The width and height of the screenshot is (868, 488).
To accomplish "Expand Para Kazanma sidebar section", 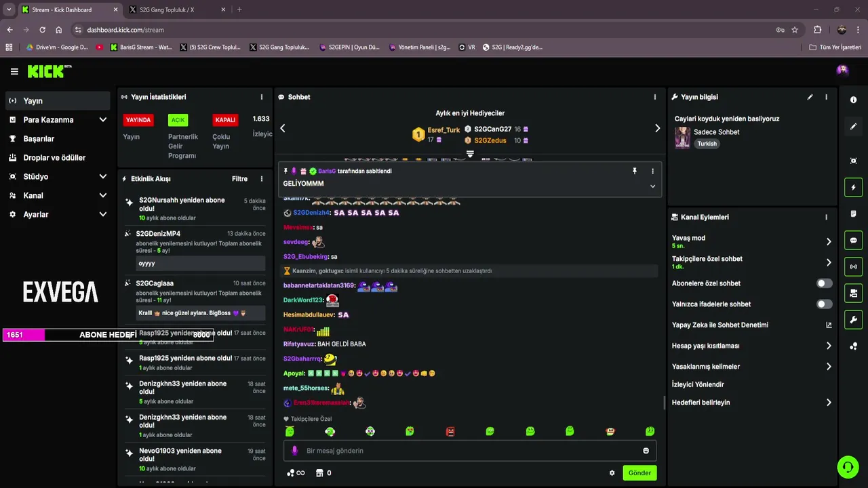I will [x=103, y=120].
